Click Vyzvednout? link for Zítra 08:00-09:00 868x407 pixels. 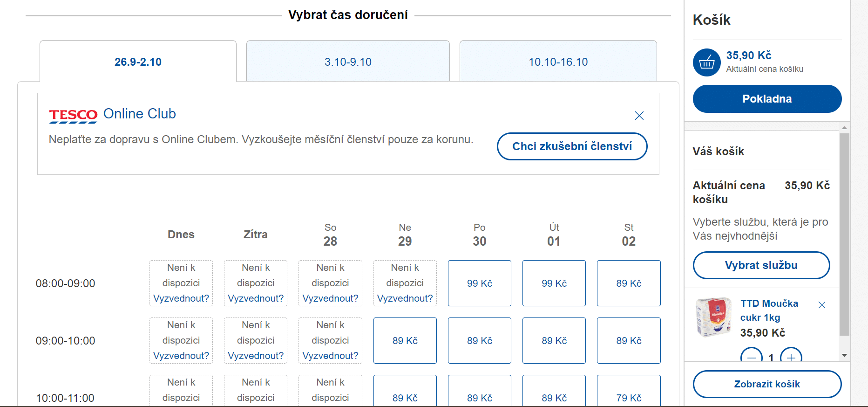(256, 298)
